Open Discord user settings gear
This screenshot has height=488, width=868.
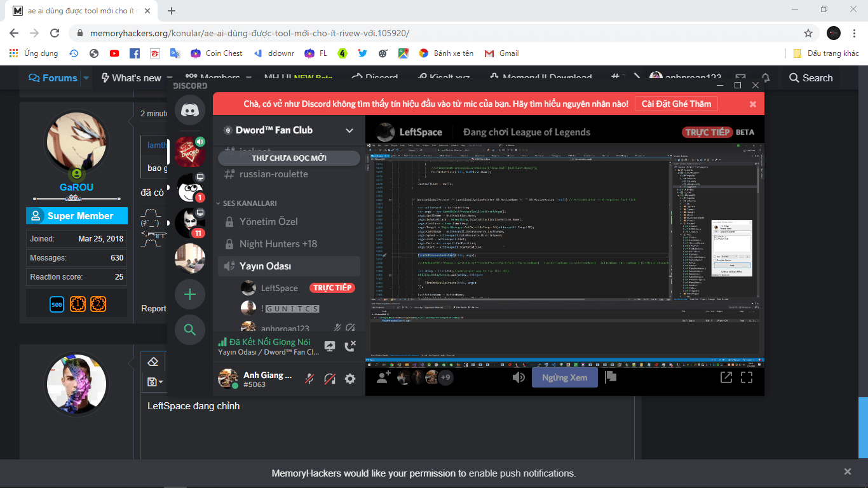[x=350, y=379]
